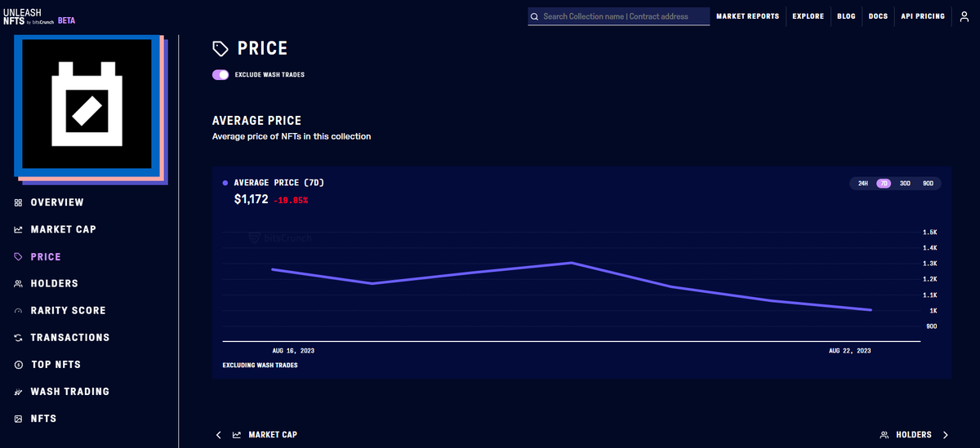The image size is (980, 448).
Task: Click the -18.85% change value
Action: click(291, 200)
